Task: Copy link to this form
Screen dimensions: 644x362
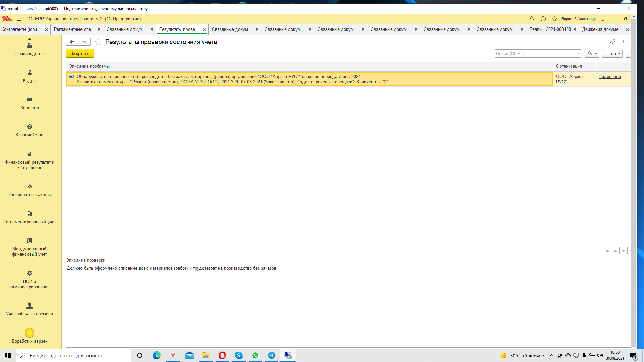Action: pyautogui.click(x=613, y=42)
